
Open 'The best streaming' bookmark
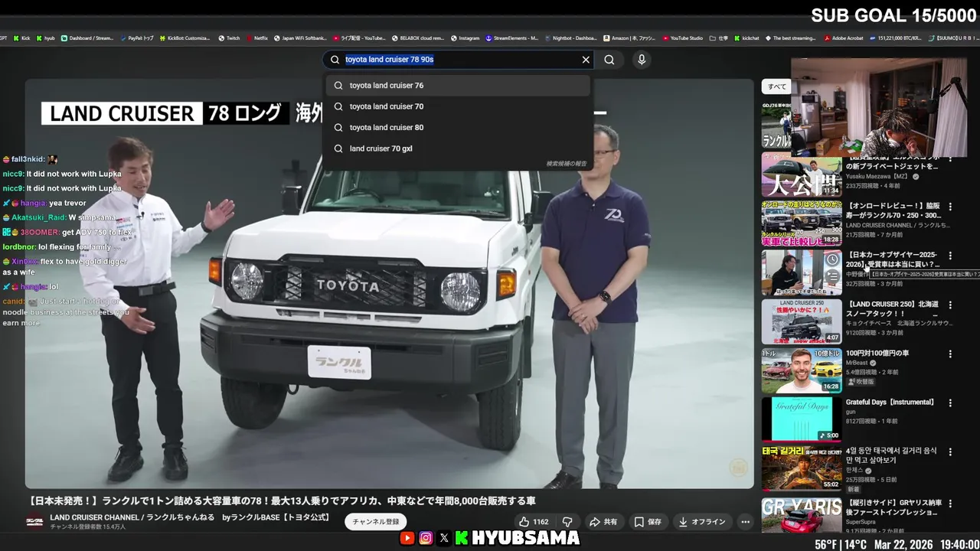tap(791, 37)
